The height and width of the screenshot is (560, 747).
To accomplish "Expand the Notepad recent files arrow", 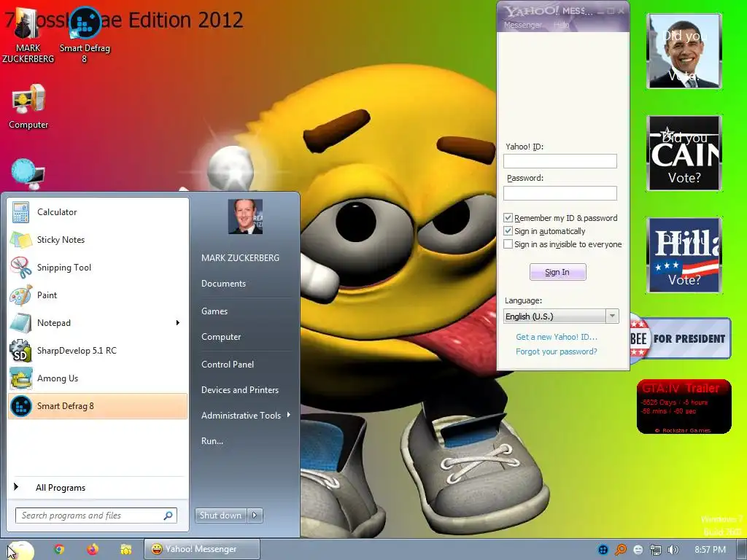I will click(x=178, y=323).
